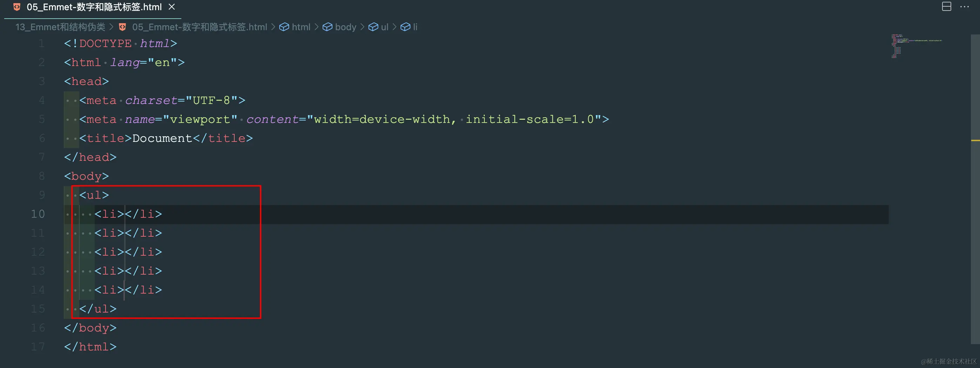
Task: Open the 13_Emmet和结构伪类 breadcrumb folder
Action: pyautogui.click(x=60, y=27)
